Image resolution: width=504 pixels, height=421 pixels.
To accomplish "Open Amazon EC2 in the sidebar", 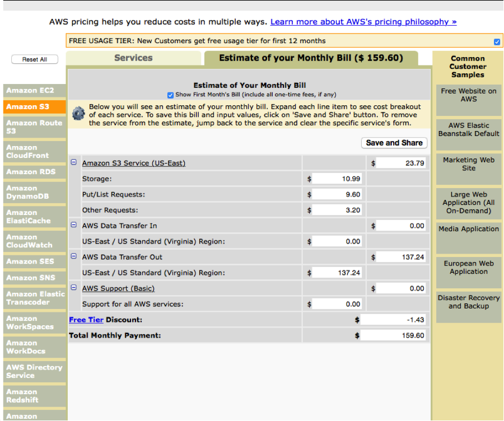I will [x=34, y=91].
